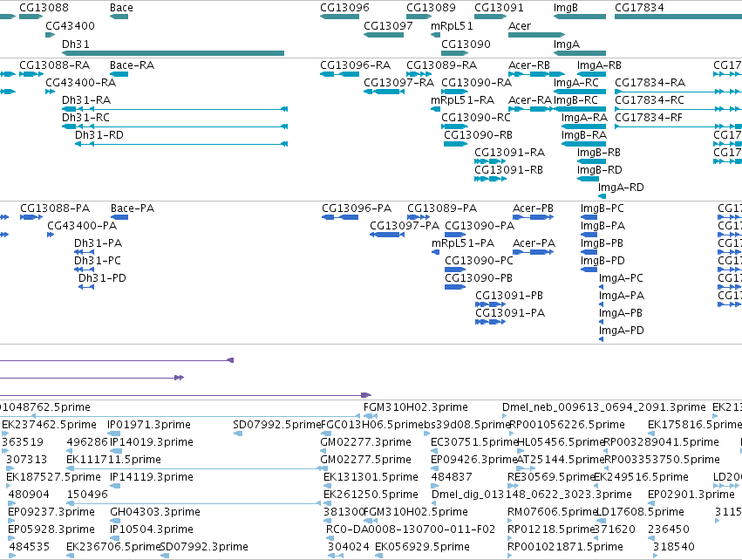Select transcript CG13091-RA
This screenshot has height=560, width=742.
(490, 161)
